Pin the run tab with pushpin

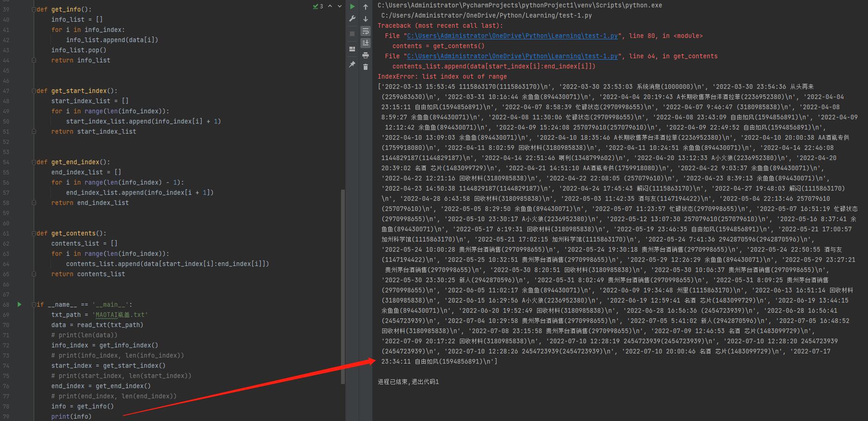tap(352, 64)
